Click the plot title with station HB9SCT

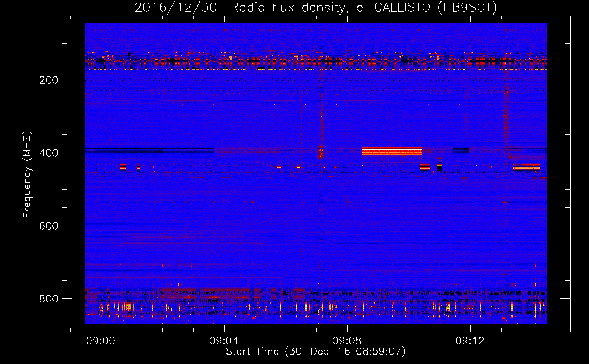[316, 7]
